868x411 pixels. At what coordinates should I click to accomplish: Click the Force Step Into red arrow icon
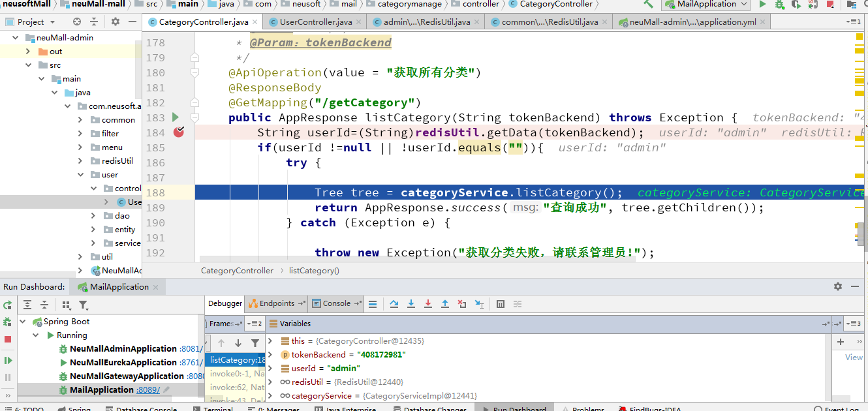click(428, 304)
